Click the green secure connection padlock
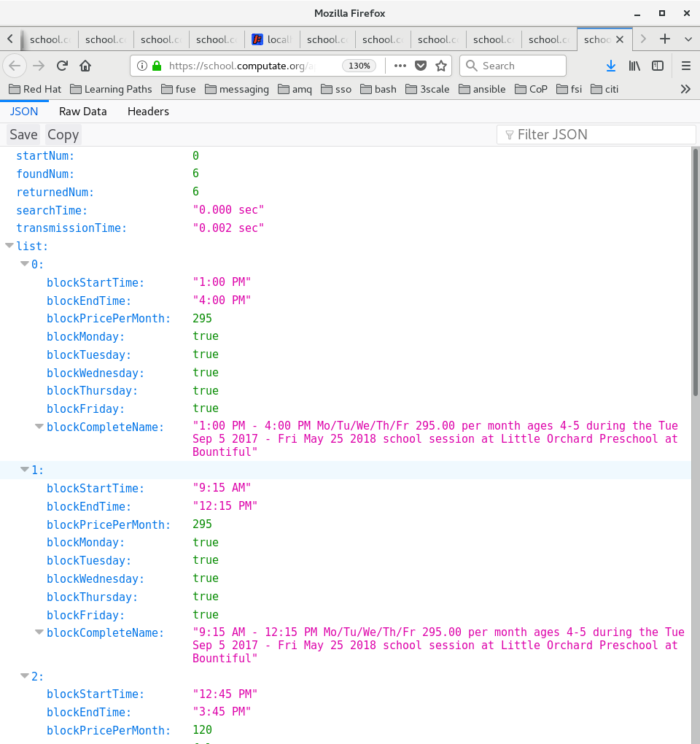Screen dimensions: 700x744 (157, 66)
